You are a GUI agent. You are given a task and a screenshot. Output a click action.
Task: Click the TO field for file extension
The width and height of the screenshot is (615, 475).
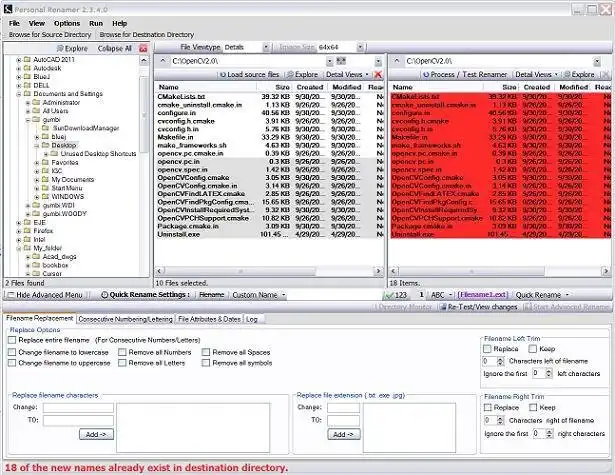click(343, 420)
